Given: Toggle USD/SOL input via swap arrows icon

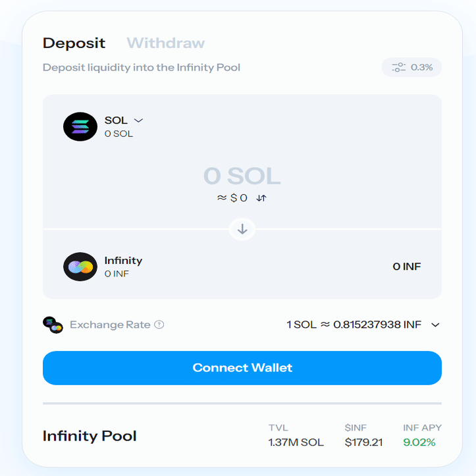Looking at the screenshot, I should pyautogui.click(x=261, y=198).
